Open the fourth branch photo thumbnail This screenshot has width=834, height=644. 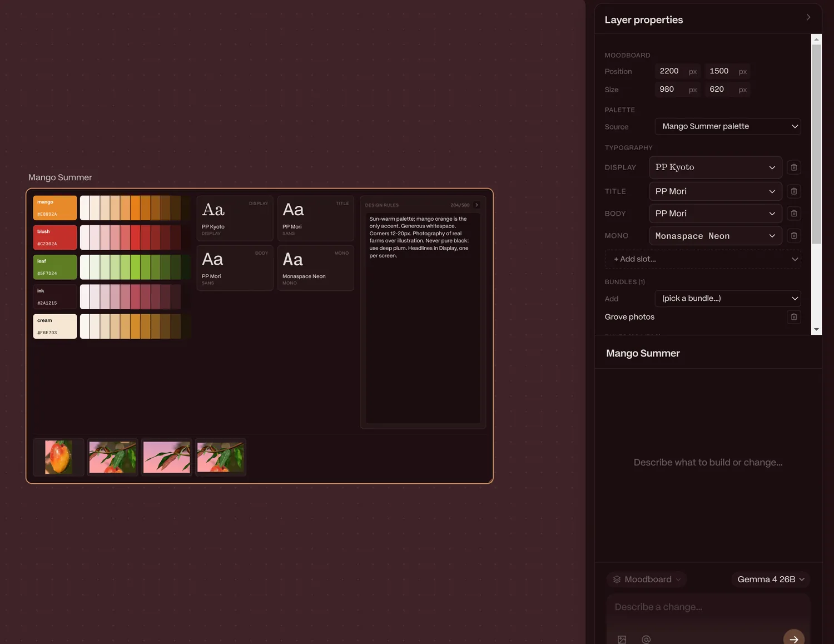pos(221,457)
